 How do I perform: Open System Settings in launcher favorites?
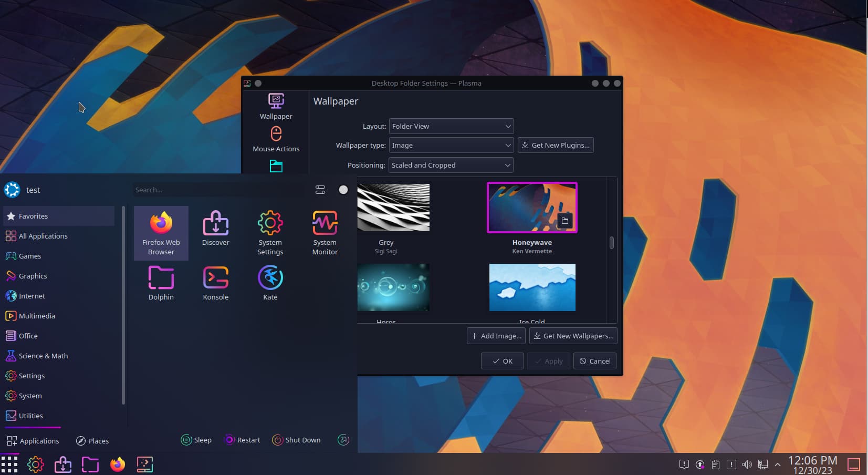270,233
